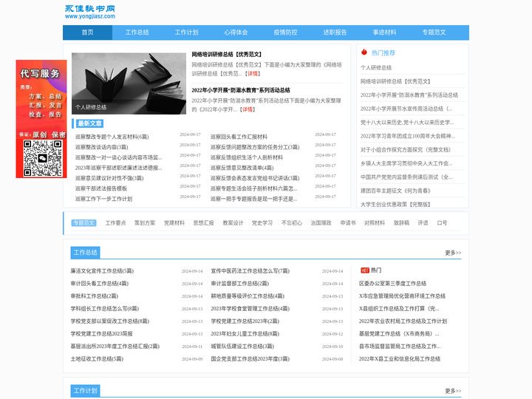
Task: Click 更多>> in the 工作总结 section
Action: coord(453,253)
